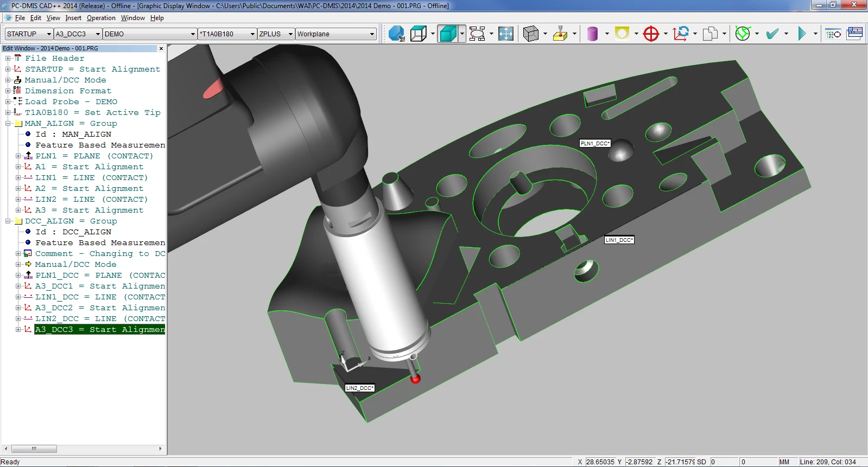Select the Load Probe - DEMO line
The image size is (868, 467).
tap(71, 102)
